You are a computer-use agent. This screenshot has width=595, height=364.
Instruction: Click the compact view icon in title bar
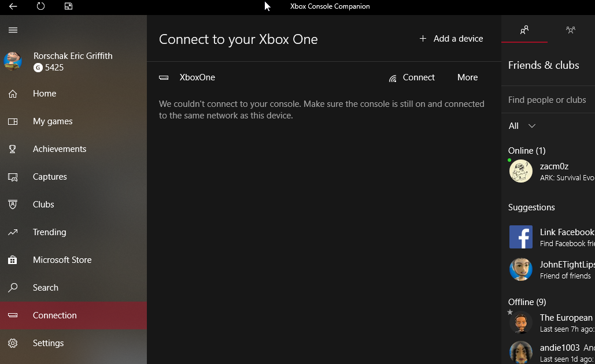click(x=68, y=6)
